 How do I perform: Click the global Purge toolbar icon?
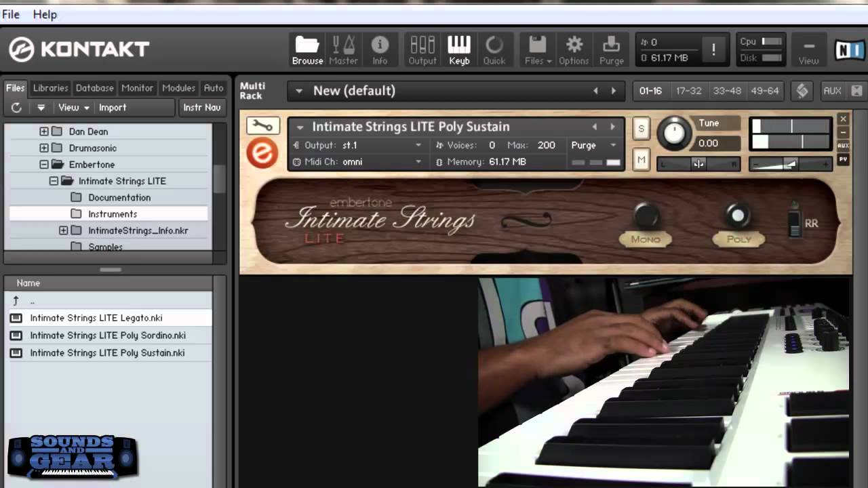[x=611, y=51]
